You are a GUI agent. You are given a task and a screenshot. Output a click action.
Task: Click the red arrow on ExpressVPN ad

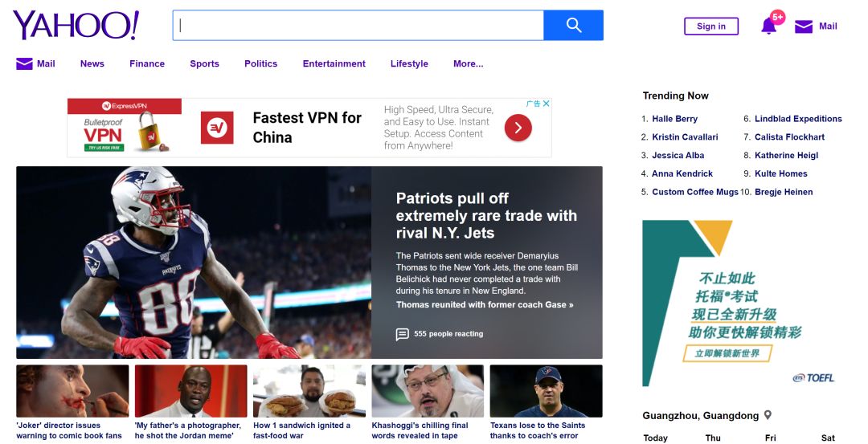[x=518, y=128]
